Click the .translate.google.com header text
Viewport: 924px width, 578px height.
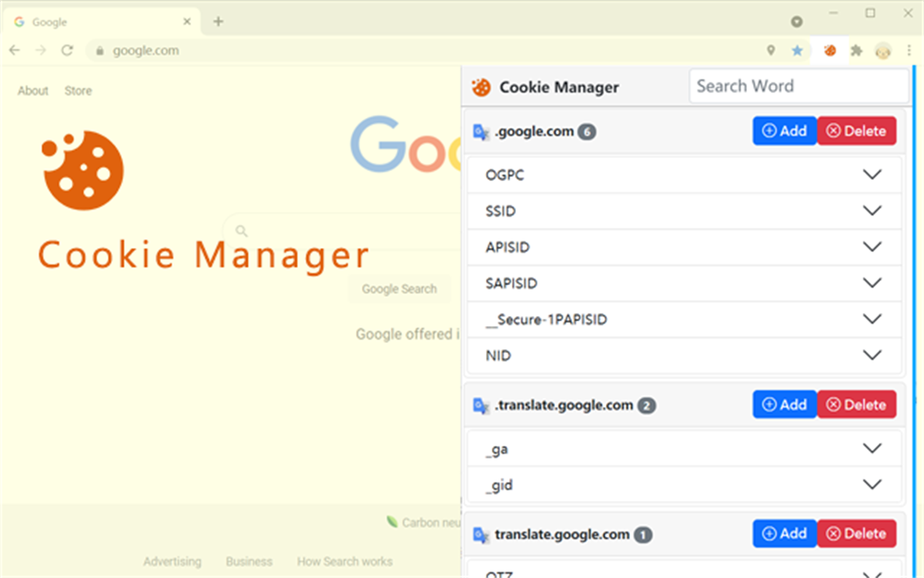[x=564, y=405]
